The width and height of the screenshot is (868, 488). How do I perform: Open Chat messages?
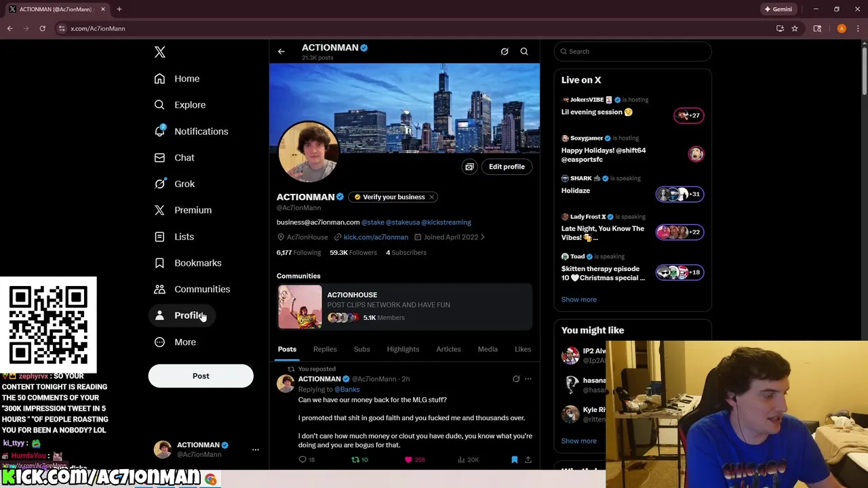tap(174, 157)
